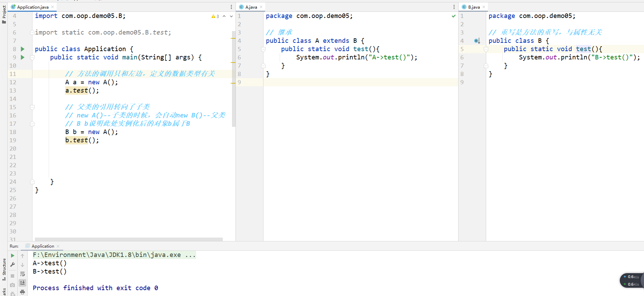Run the Application class from line 8 gutter

22,49
